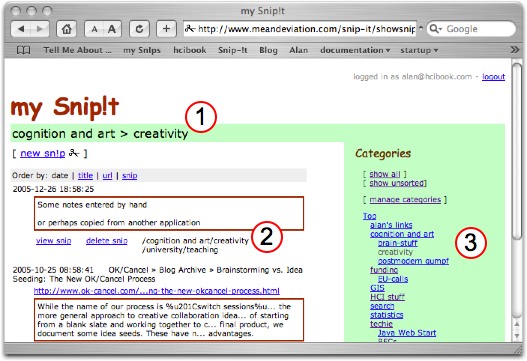527x361 pixels.
Task: Open the startup bookmarks dropdown
Action: click(419, 50)
